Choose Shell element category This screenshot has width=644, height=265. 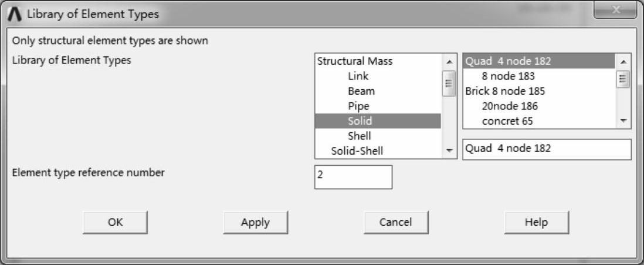point(359,136)
